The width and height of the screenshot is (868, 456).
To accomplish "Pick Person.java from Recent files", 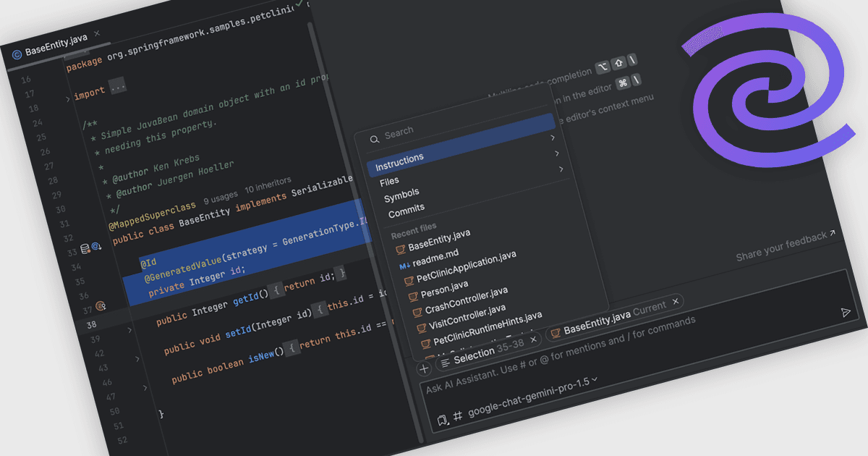I will point(444,290).
